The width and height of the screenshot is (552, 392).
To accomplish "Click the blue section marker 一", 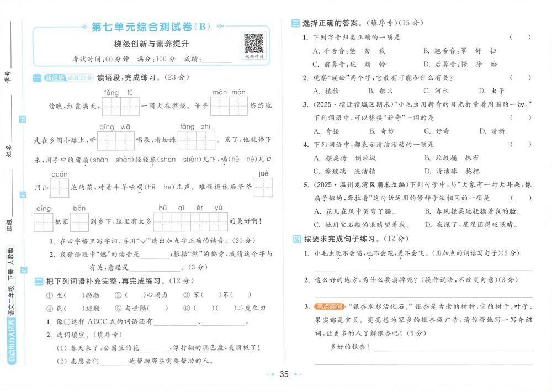I will tap(37, 78).
